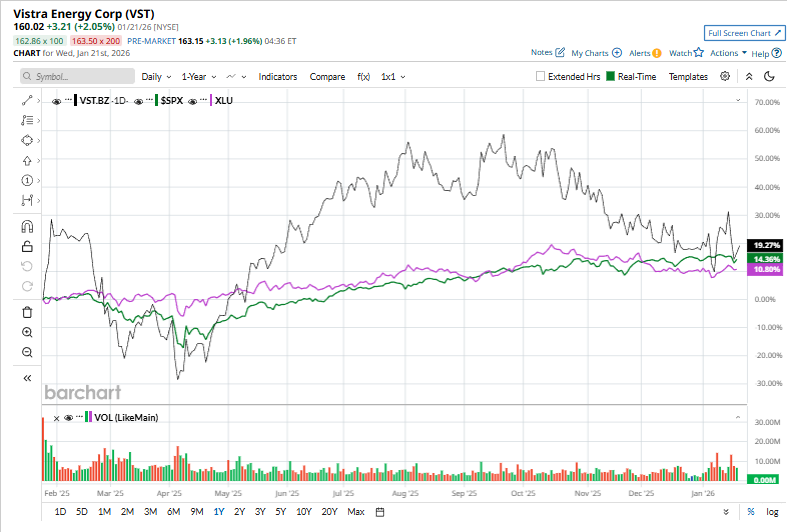Remove VOL pane with the X

(56, 418)
